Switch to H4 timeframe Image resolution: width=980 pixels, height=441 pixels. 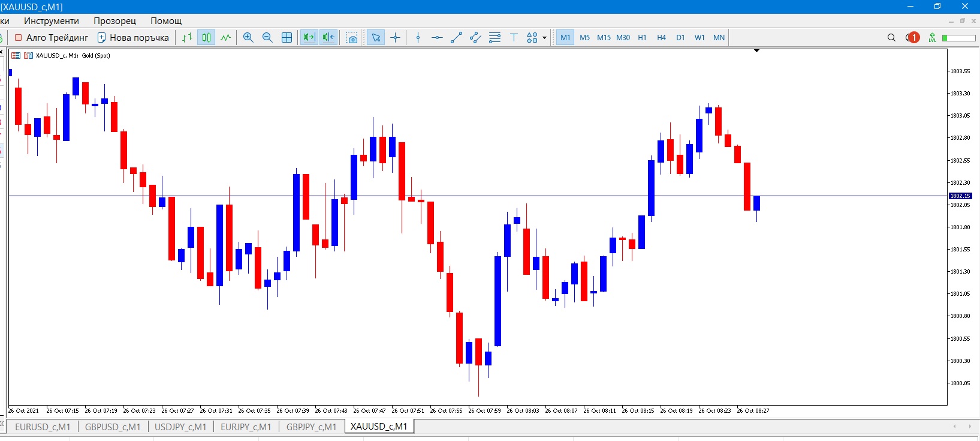[x=661, y=37]
